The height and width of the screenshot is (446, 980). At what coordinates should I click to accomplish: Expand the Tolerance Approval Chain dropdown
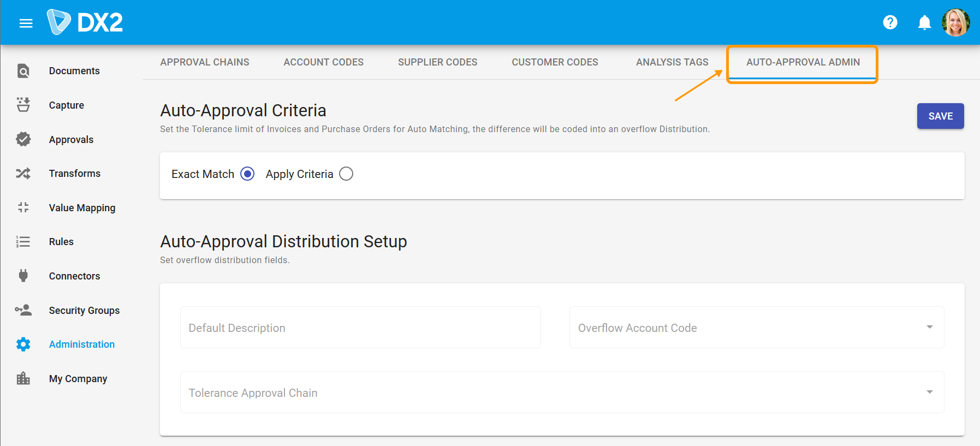pos(562,393)
